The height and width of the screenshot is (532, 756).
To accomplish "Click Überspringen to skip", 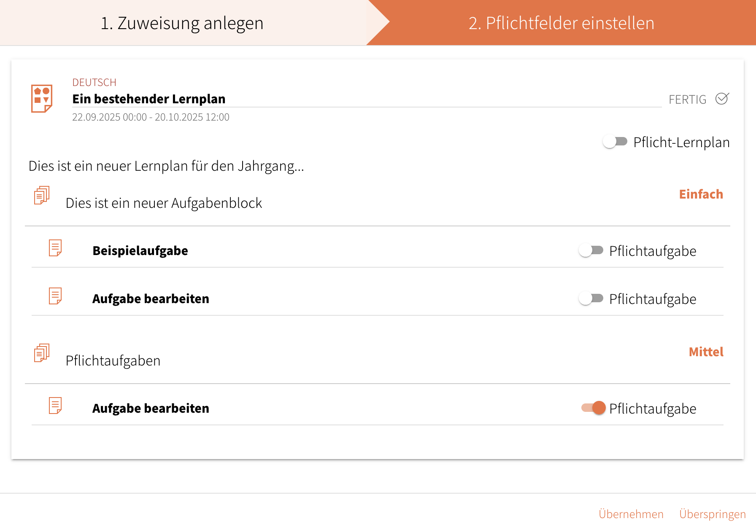I will 712,514.
